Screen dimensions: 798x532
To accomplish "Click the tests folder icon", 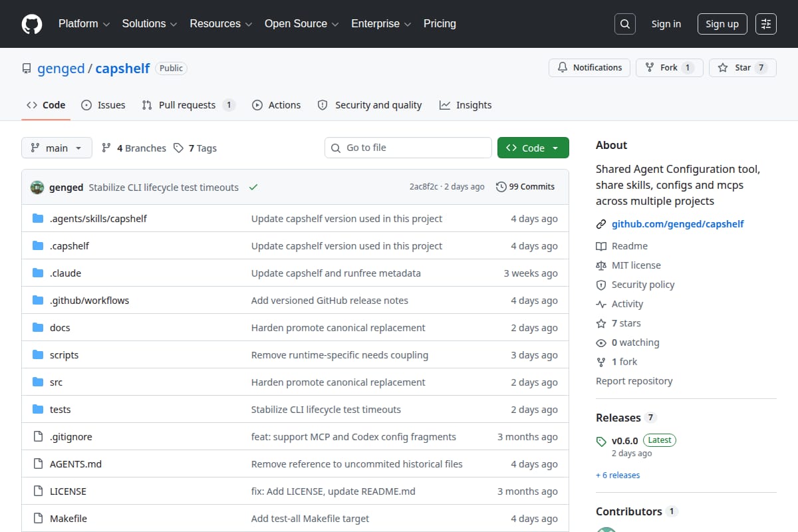I will point(38,409).
